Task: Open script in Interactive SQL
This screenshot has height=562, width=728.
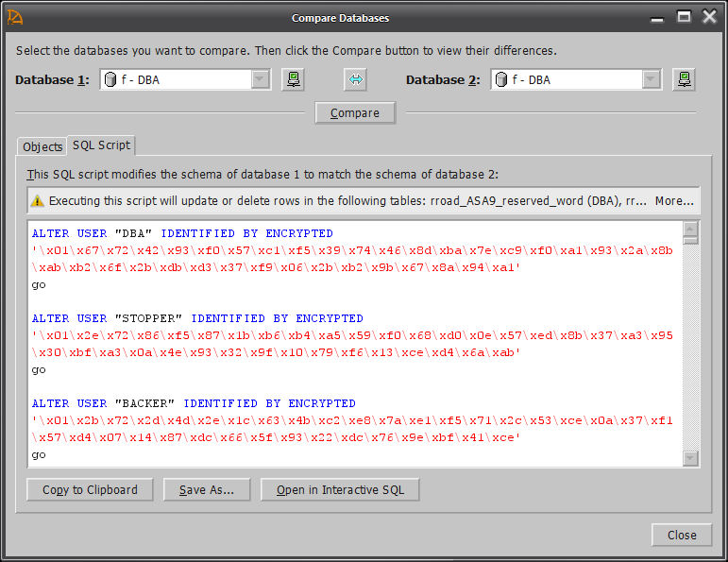Action: coord(340,490)
